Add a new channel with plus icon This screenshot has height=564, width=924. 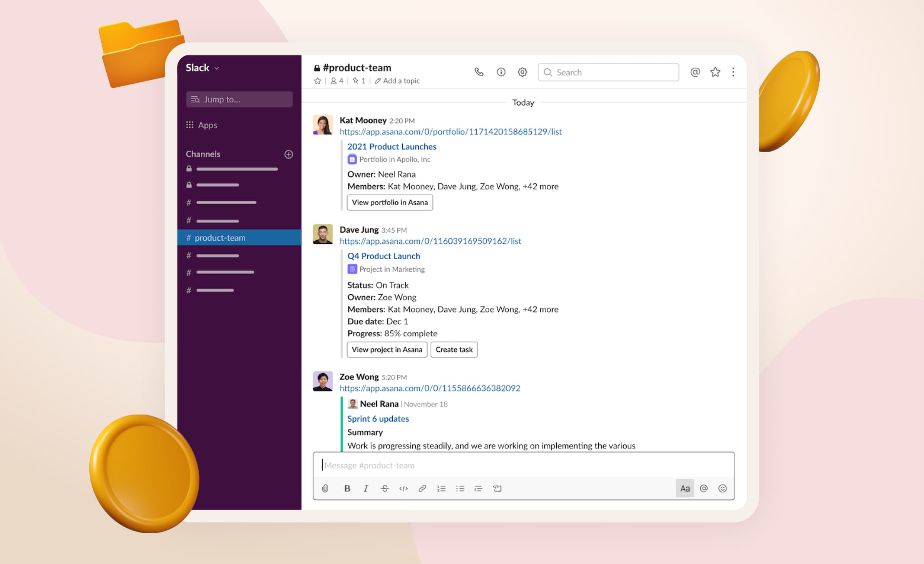click(289, 154)
